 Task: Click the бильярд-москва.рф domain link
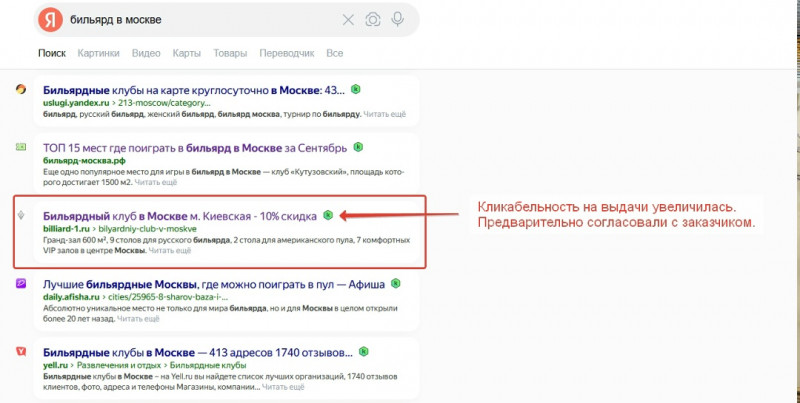[84, 161]
